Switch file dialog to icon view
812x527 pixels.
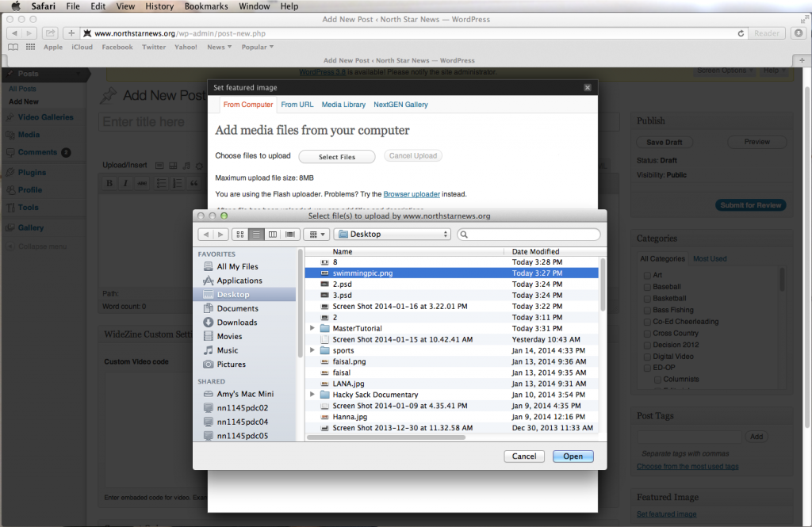[x=239, y=235]
